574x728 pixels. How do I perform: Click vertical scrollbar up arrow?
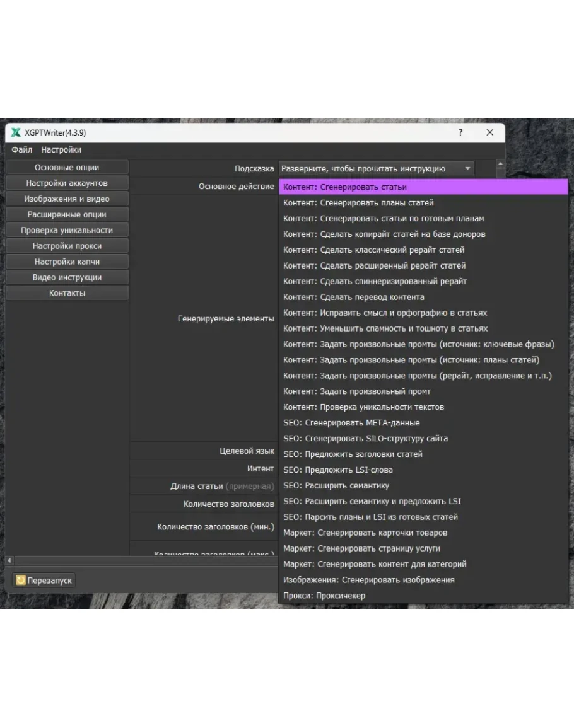tap(500, 164)
